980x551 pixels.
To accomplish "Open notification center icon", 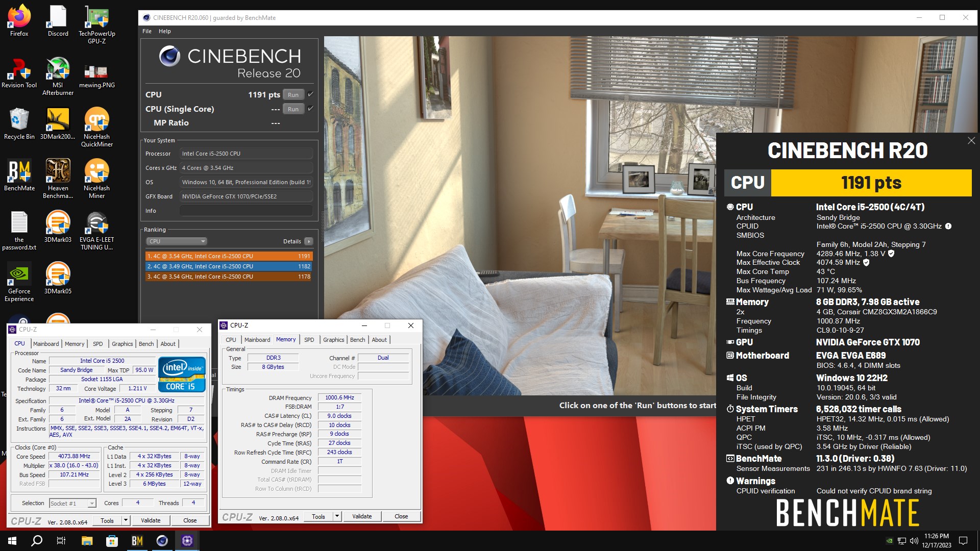I will pyautogui.click(x=964, y=541).
